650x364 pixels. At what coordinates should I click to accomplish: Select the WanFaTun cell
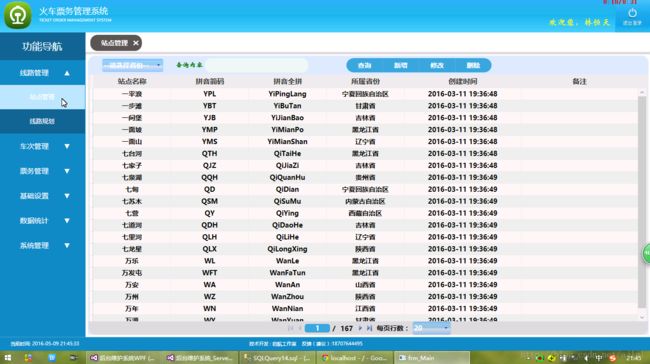tap(287, 273)
